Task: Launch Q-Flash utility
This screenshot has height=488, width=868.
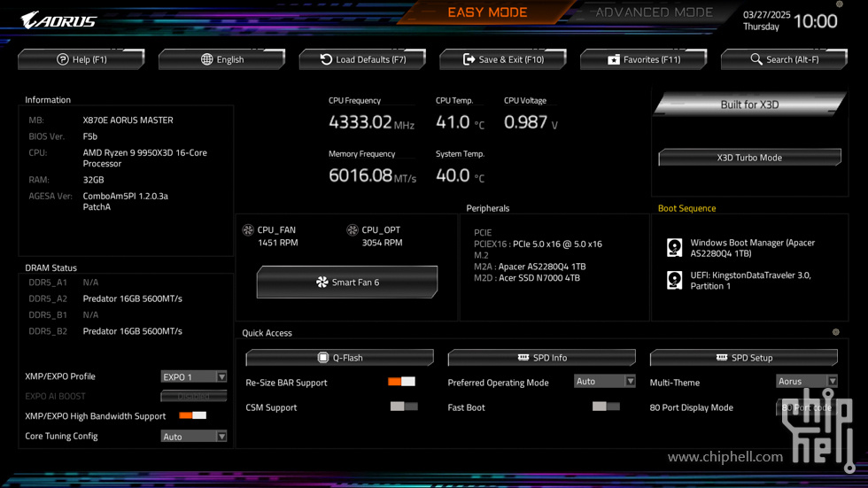Action: coord(340,358)
